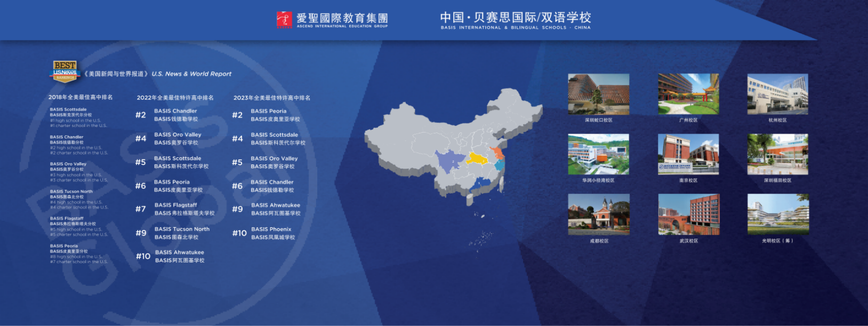
Task: Click the #5 BASIS Scottsdale entry in 2022 ranking
Action: click(172, 162)
